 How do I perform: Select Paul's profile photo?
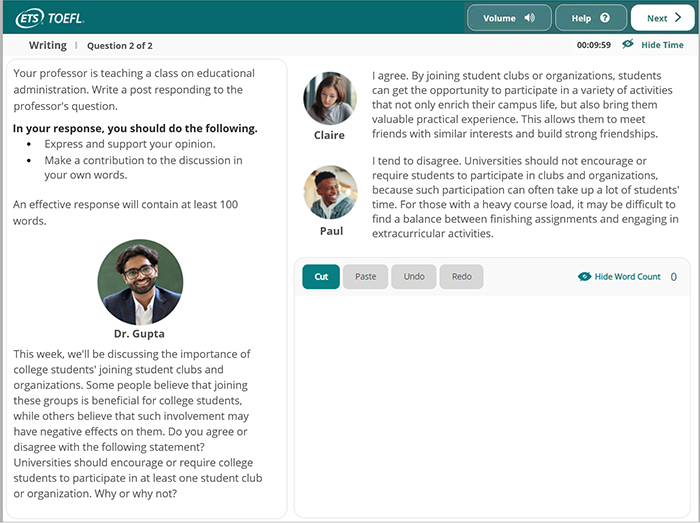(x=330, y=192)
